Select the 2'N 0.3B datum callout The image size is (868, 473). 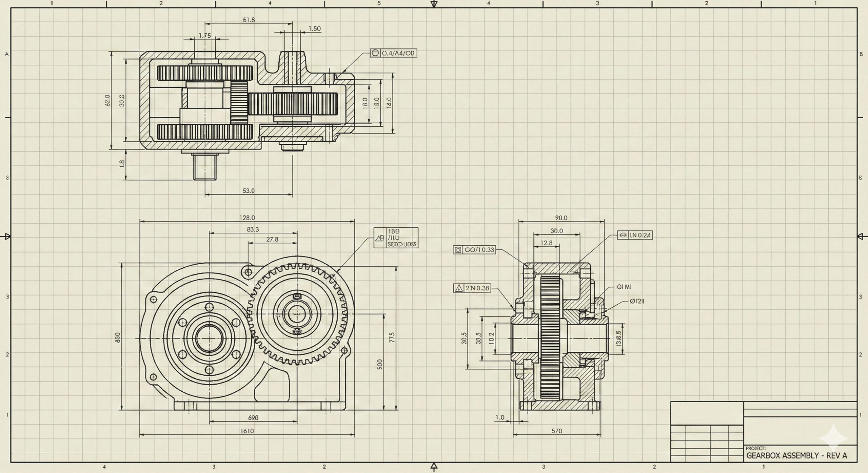tap(472, 288)
